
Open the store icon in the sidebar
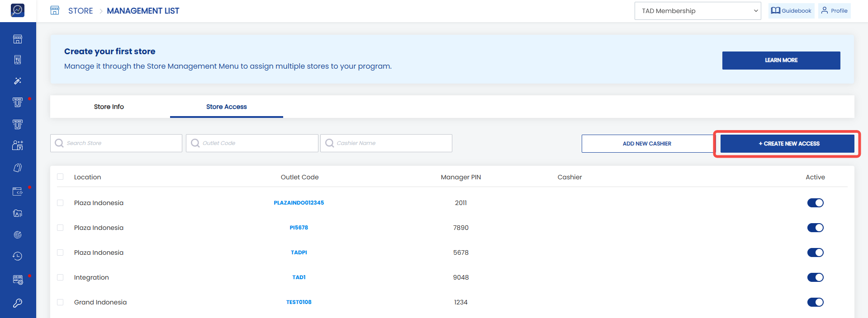pos(18,39)
